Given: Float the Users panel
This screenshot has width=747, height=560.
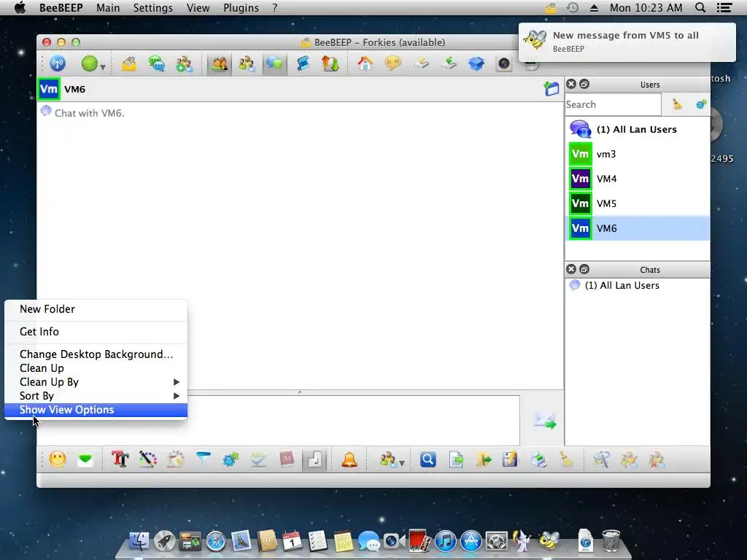Looking at the screenshot, I should point(584,85).
